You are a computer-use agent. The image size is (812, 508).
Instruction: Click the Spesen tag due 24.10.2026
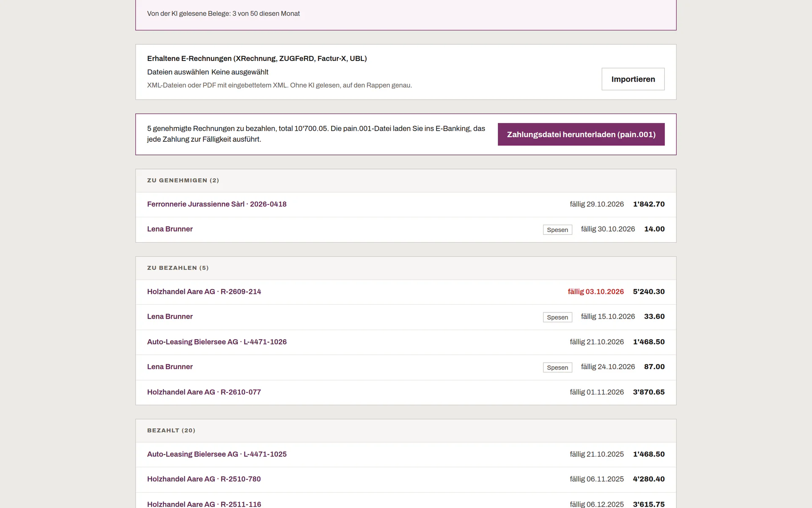coord(557,367)
